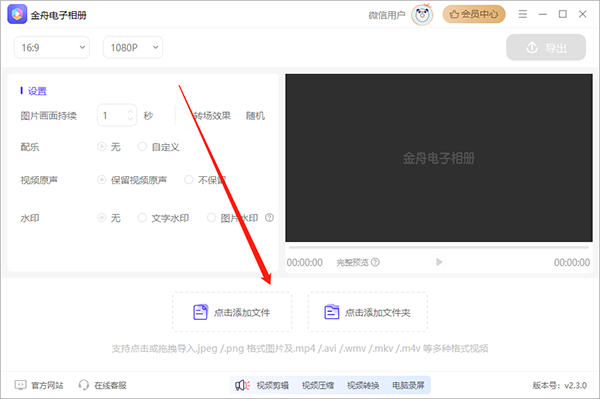Click the megaphone promotion icon
Viewport: 600px width, 399px height.
pyautogui.click(x=242, y=385)
